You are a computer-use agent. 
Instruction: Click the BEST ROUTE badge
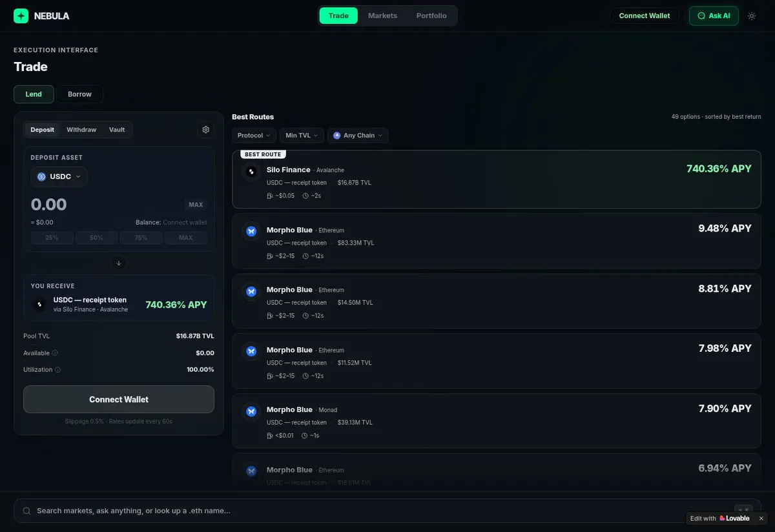pos(263,154)
